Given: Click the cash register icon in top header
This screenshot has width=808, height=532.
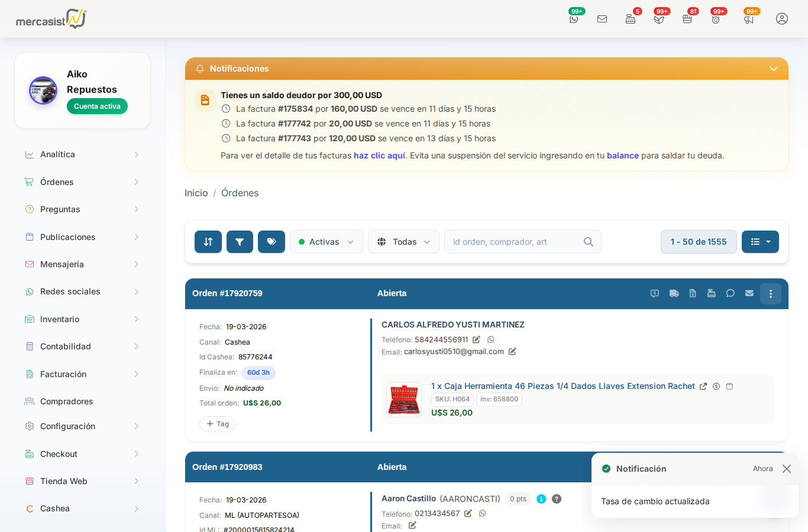Looking at the screenshot, I should point(631,19).
